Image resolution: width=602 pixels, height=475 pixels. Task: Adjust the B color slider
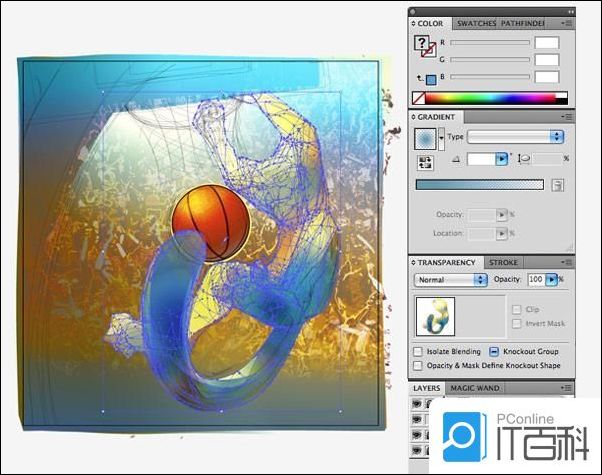490,77
